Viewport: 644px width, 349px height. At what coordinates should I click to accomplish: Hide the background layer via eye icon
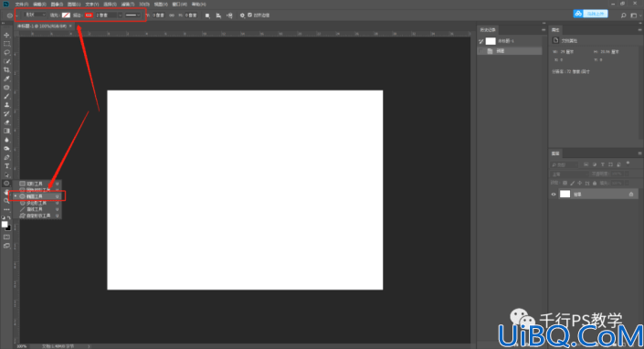(554, 195)
